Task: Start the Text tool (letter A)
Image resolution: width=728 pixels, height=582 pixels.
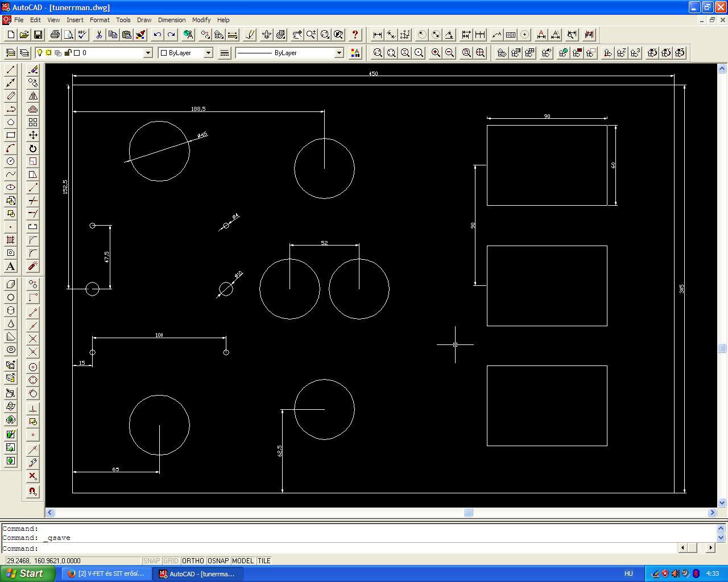Action: (10, 266)
